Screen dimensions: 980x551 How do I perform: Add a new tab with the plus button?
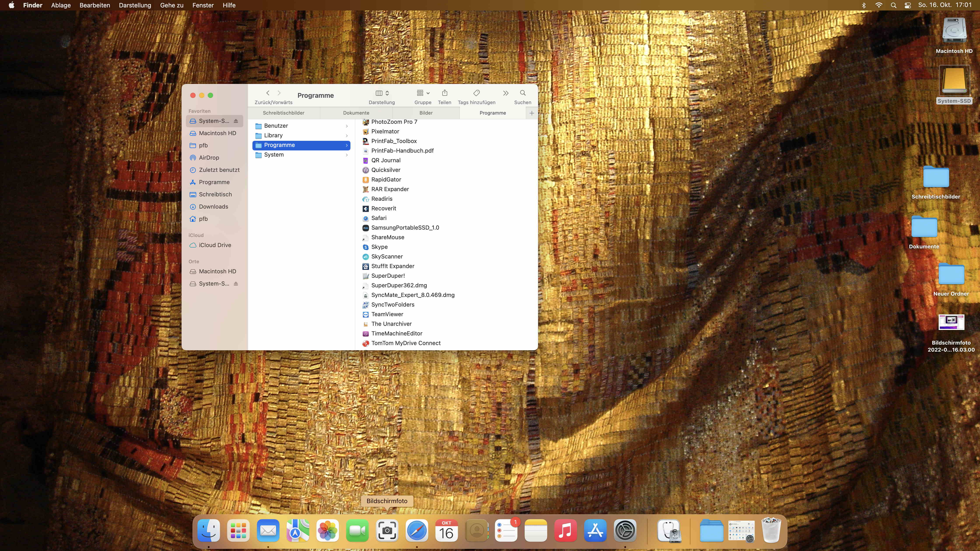coord(532,113)
